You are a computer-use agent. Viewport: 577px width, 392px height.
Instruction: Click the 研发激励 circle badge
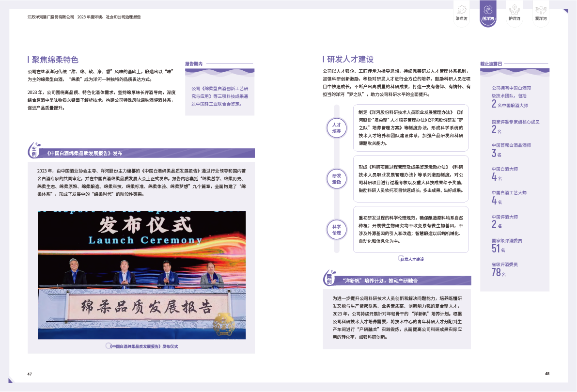point(337,179)
